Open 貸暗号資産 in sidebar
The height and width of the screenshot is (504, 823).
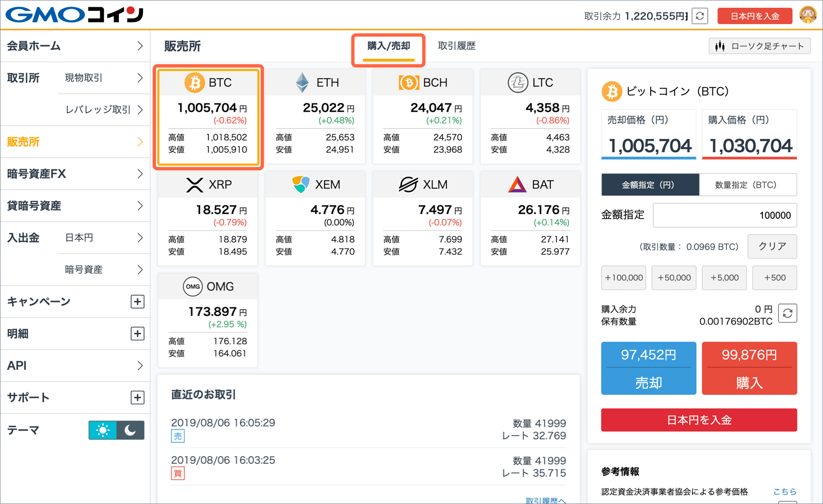click(75, 206)
